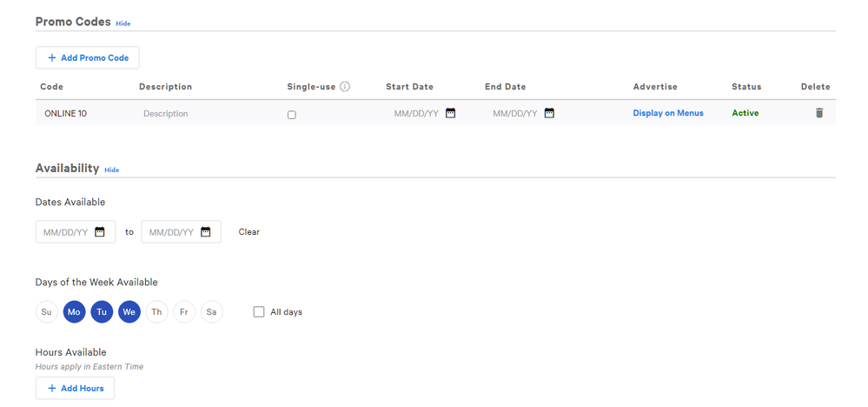Click the Display on Menus link
The height and width of the screenshot is (407, 868).
(668, 113)
